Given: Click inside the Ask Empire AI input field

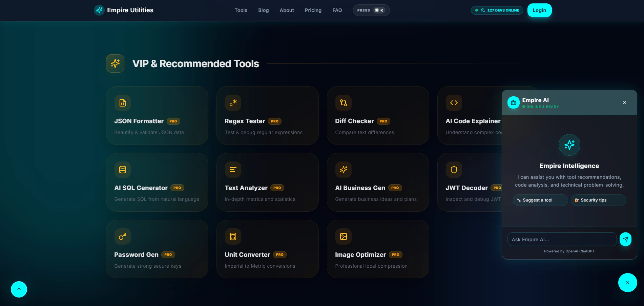Looking at the screenshot, I should coord(562,239).
